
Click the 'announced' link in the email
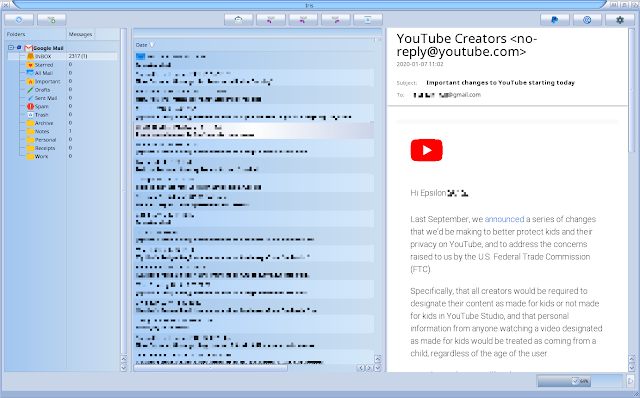504,219
